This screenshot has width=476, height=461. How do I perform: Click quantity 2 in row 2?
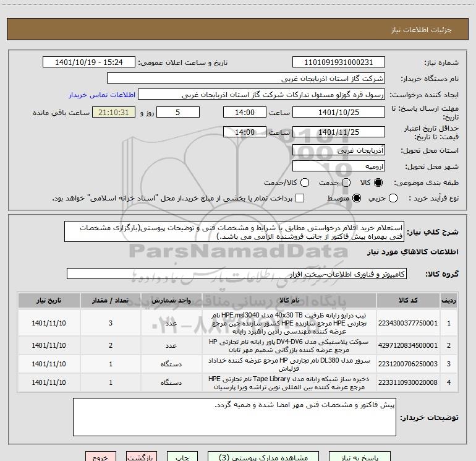click(x=111, y=345)
